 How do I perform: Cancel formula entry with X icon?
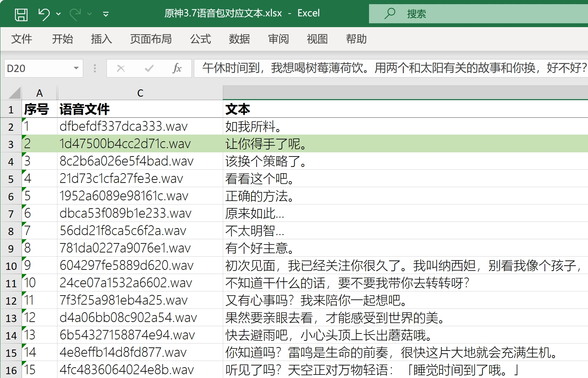tap(121, 69)
